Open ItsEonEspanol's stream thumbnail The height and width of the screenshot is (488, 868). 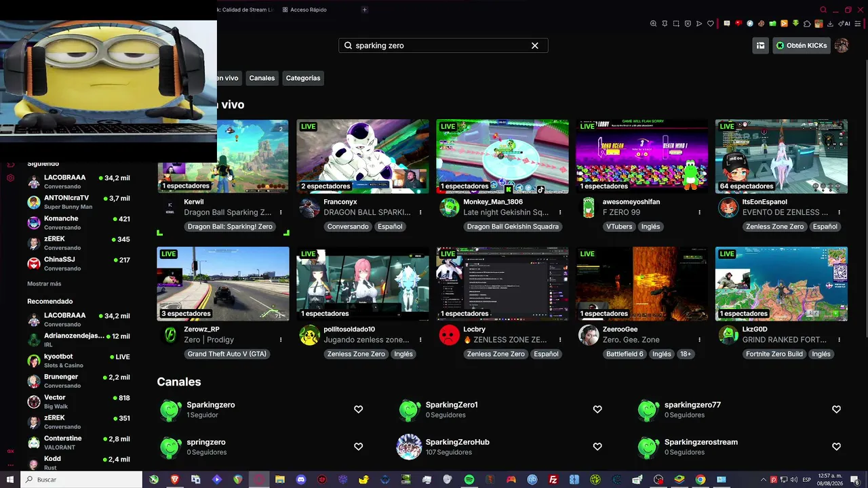[x=781, y=157]
